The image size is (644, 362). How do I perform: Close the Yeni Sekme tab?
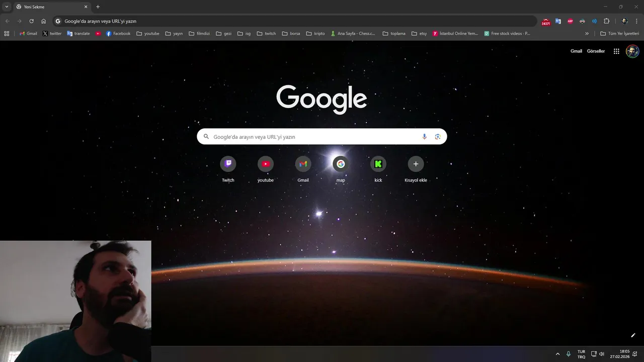click(86, 7)
